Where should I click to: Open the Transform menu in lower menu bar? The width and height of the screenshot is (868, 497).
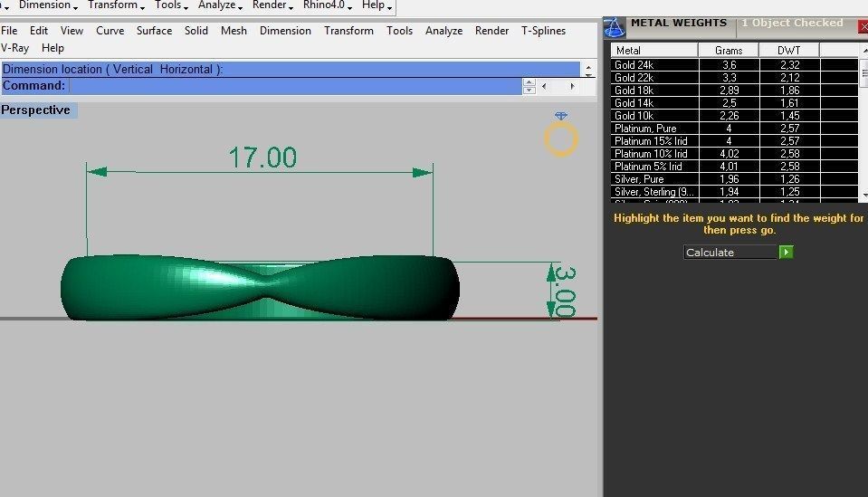[348, 31]
